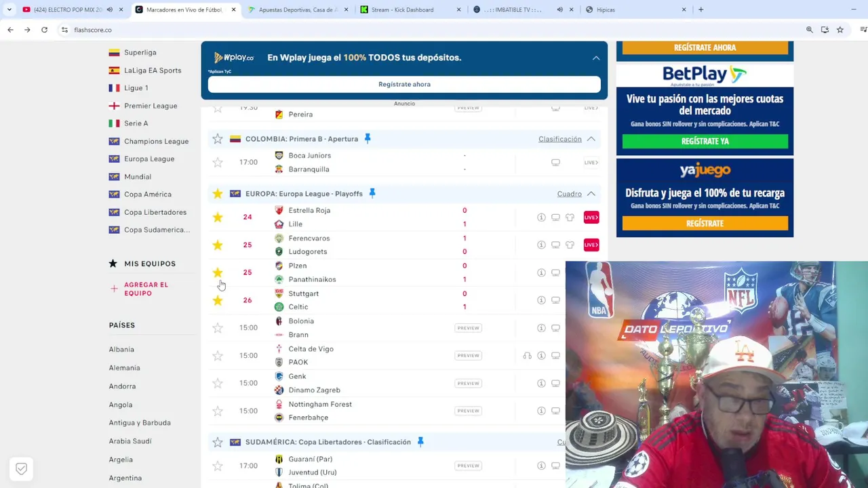Image resolution: width=868 pixels, height=488 pixels.
Task: Select Argentina in the countries list
Action: click(x=125, y=478)
